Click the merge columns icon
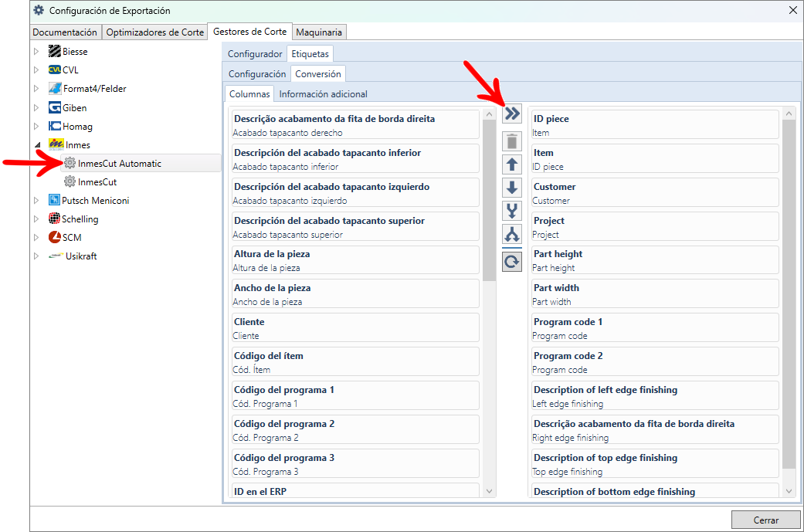 [512, 211]
